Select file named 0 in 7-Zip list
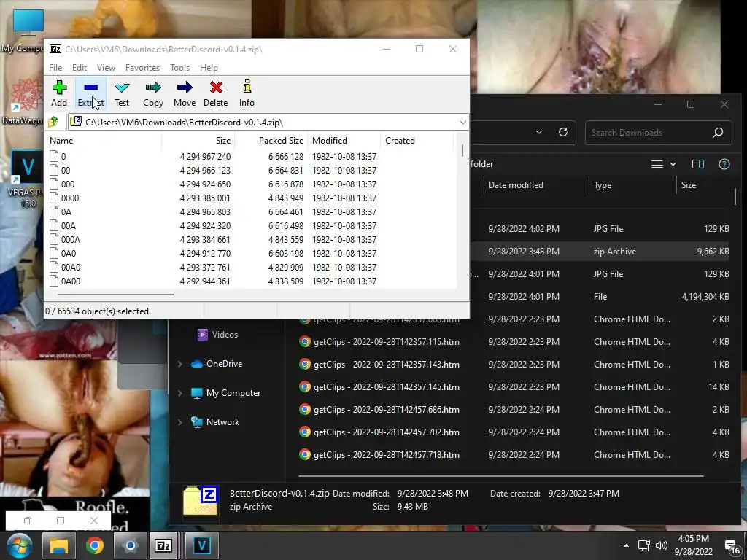This screenshot has height=560, width=747. (x=63, y=157)
